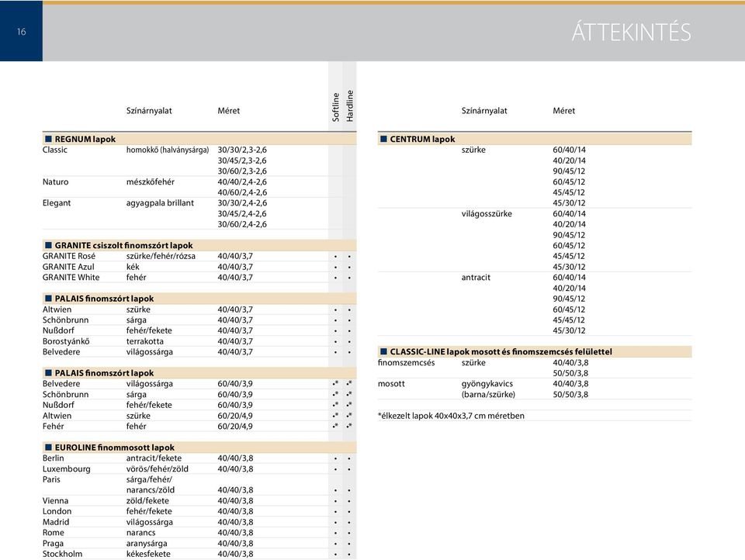Viewport: 745px width, 560px height.
Task: Select the Paris row label
Action: (51, 480)
